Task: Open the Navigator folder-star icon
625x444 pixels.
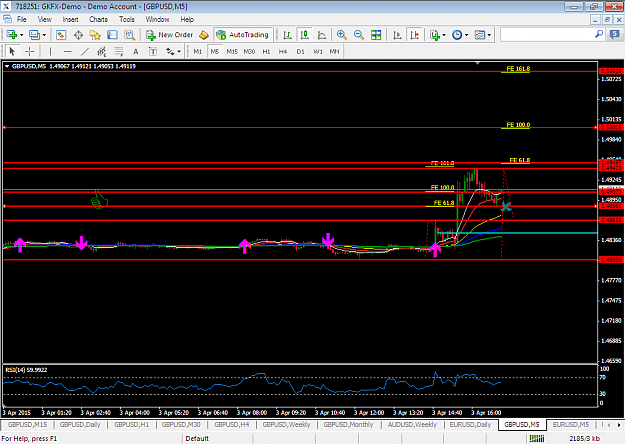Action: tap(95, 35)
